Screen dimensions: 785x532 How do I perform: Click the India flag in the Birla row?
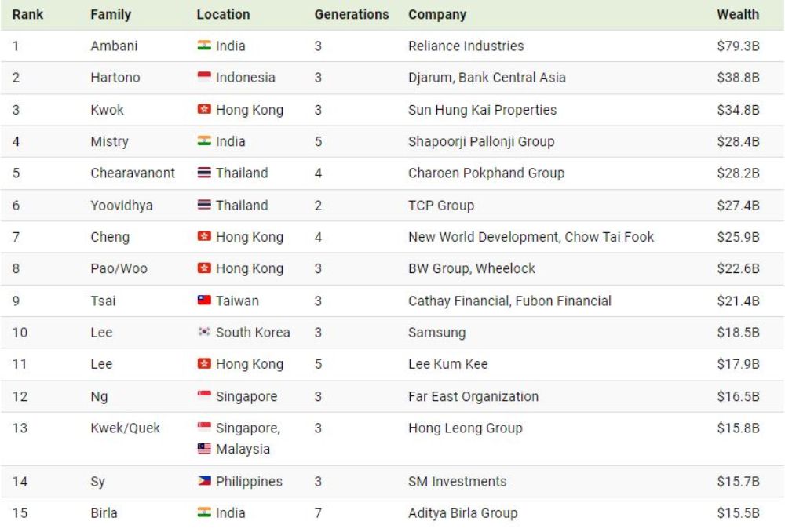[x=204, y=513]
